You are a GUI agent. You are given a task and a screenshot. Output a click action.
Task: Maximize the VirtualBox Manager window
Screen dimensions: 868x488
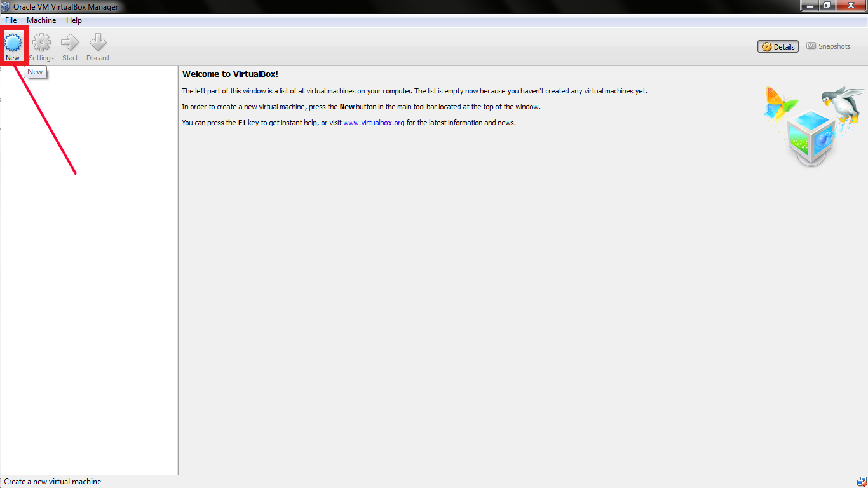[826, 6]
